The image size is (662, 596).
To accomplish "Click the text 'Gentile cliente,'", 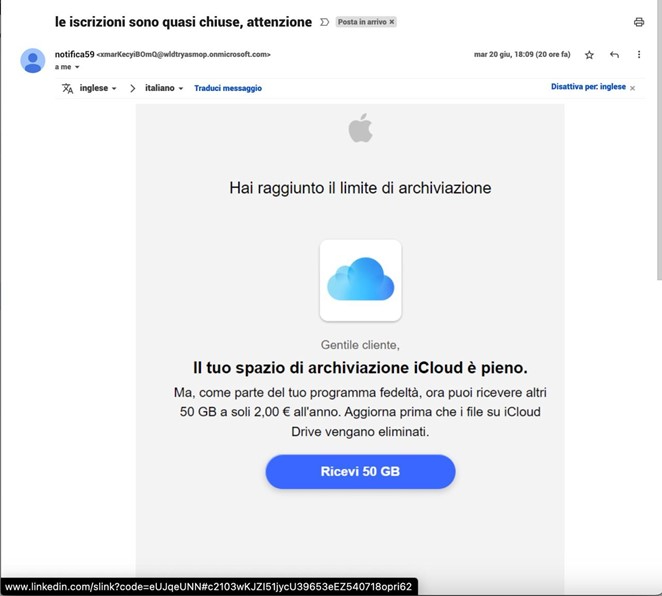I will coord(360,345).
